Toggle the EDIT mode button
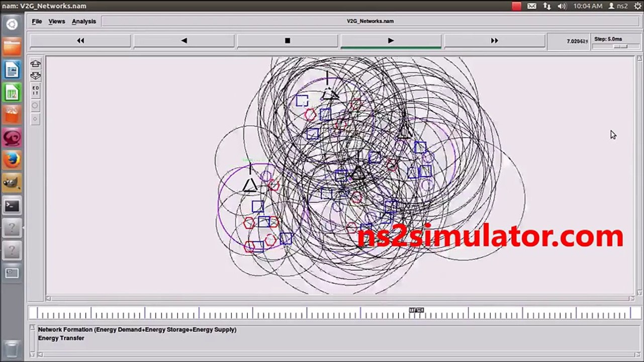This screenshot has height=362, width=644. click(35, 90)
